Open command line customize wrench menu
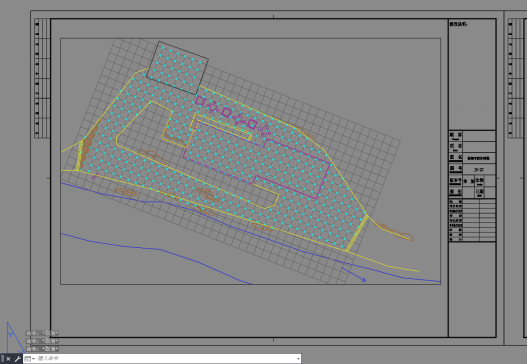This screenshot has width=527, height=364. click(x=17, y=359)
